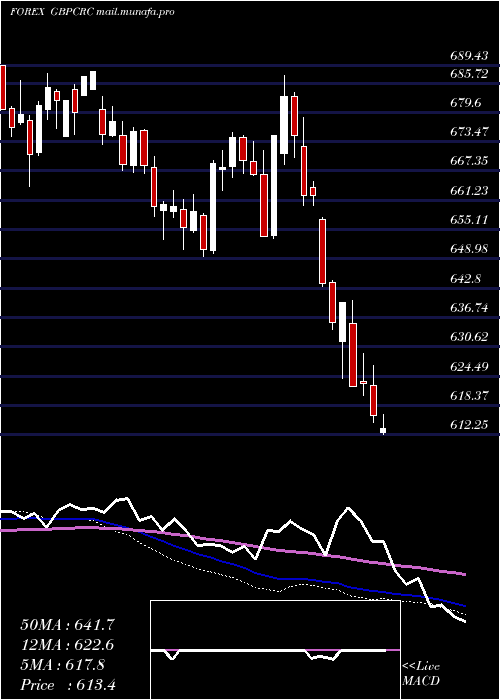Click the 5MA : 617.8 value

[62, 665]
